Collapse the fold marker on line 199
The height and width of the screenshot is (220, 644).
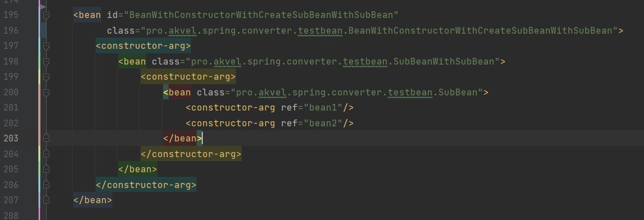pos(46,77)
